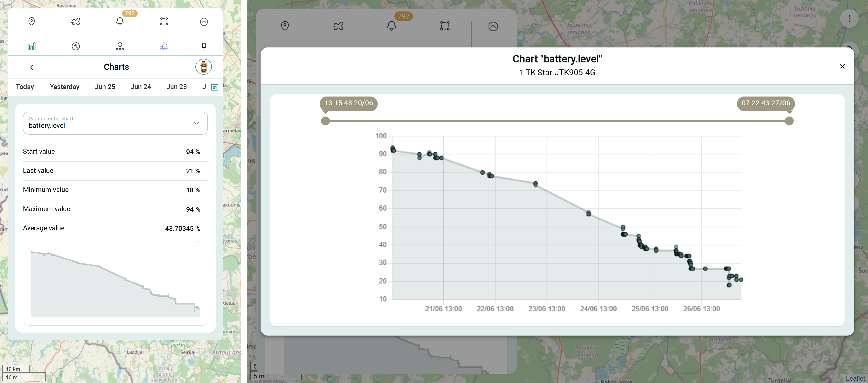
Task: Select the Jun 23 date tab
Action: (x=176, y=87)
